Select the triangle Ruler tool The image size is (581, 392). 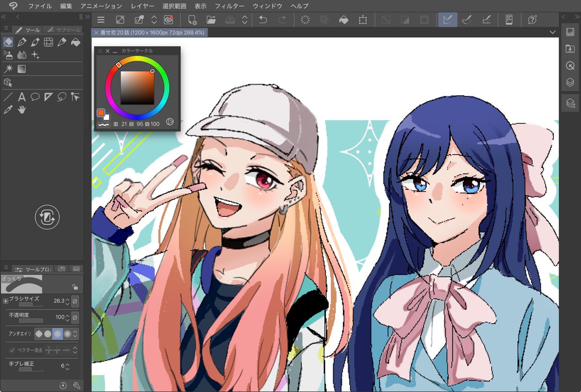(x=48, y=97)
